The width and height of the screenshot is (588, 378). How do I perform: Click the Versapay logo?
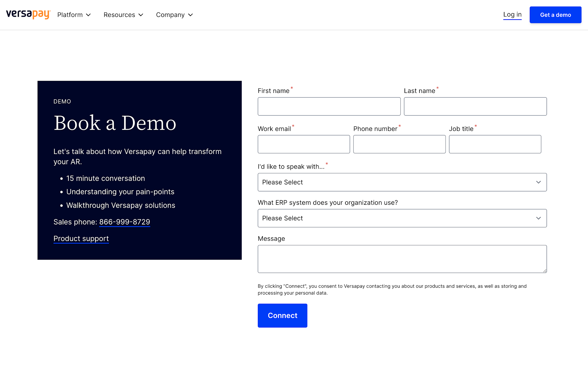28,14
